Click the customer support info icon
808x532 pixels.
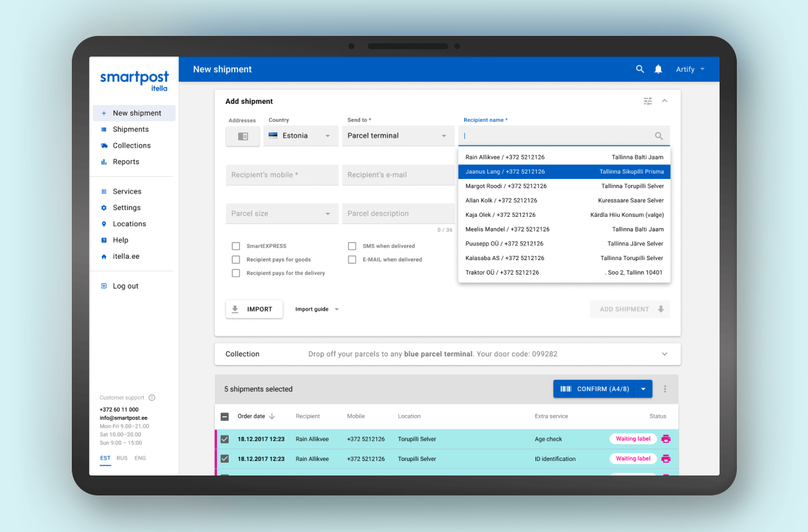[152, 398]
